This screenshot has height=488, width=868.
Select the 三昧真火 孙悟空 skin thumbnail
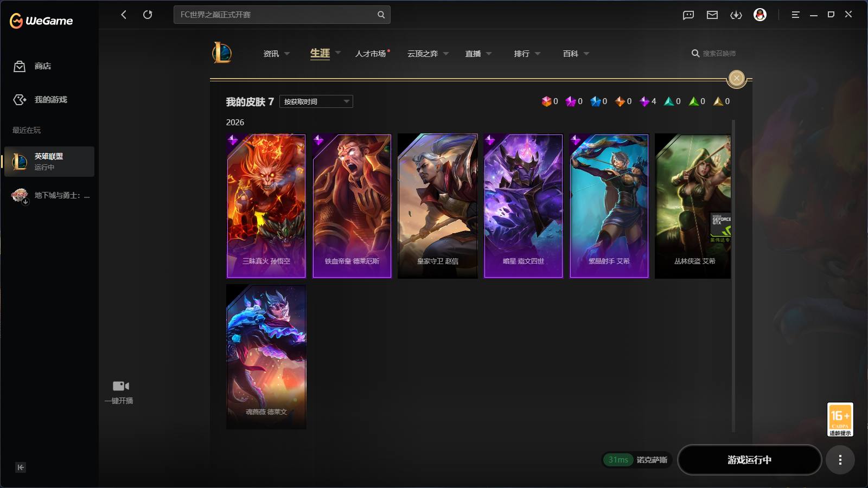point(266,206)
